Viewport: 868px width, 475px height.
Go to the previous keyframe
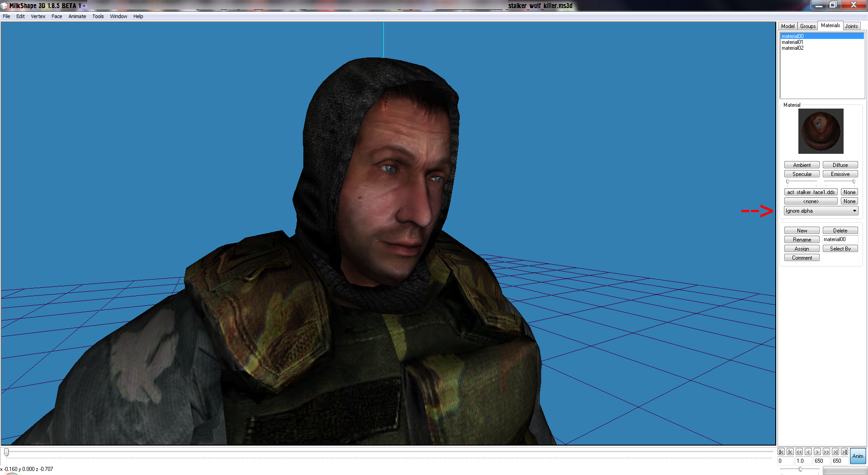tap(790, 452)
